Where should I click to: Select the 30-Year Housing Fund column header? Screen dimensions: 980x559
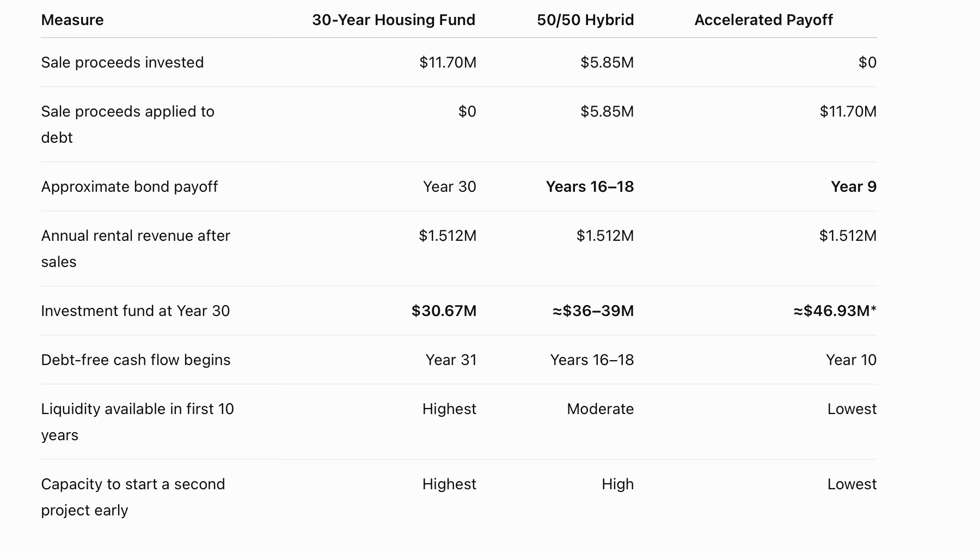coord(394,20)
